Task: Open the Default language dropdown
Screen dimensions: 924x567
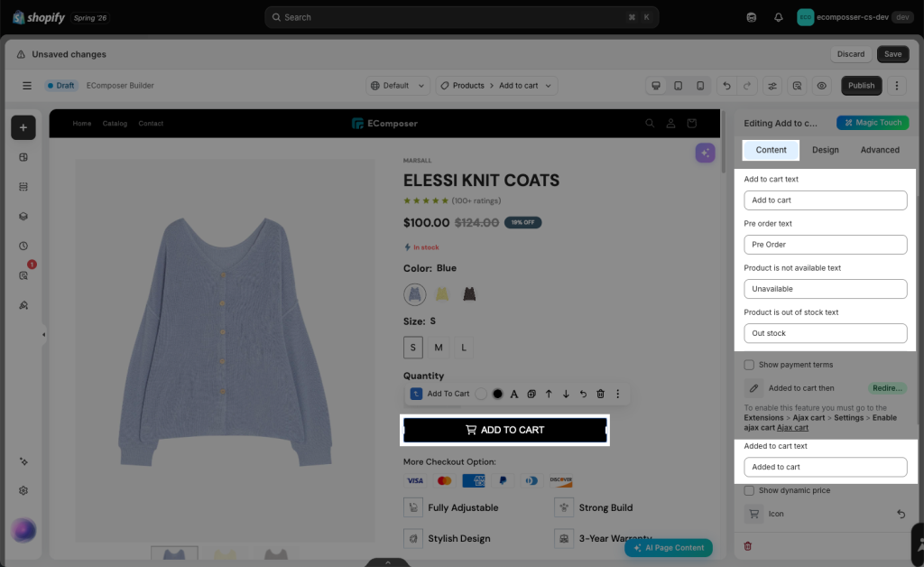Action: coord(398,86)
